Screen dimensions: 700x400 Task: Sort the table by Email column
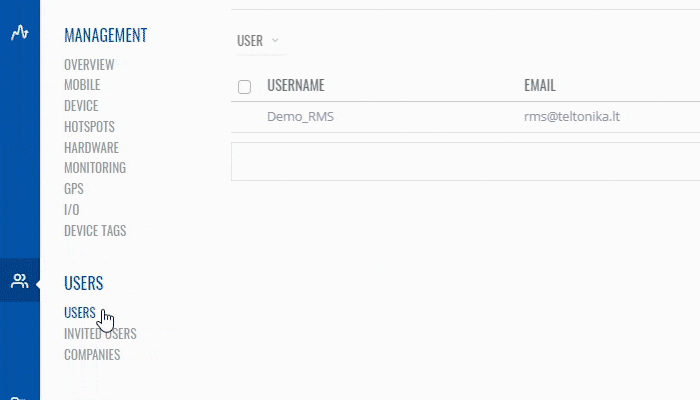[540, 86]
